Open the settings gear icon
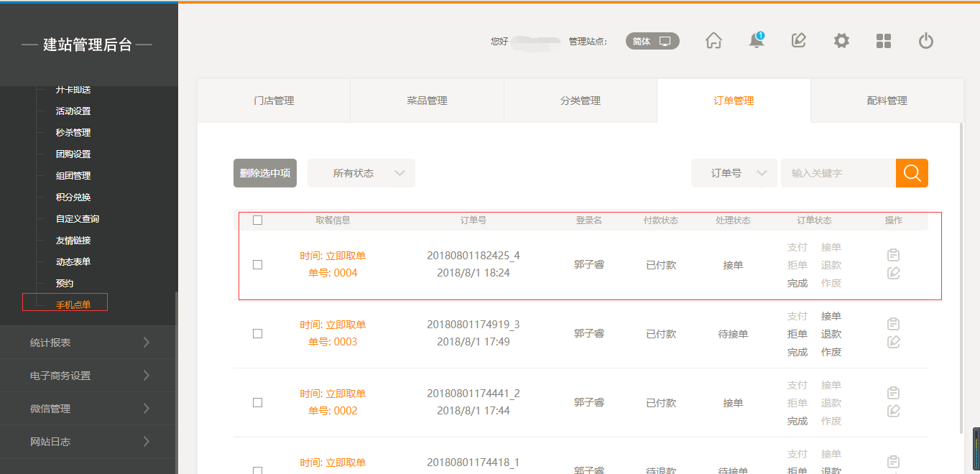This screenshot has height=474, width=980. 841,41
